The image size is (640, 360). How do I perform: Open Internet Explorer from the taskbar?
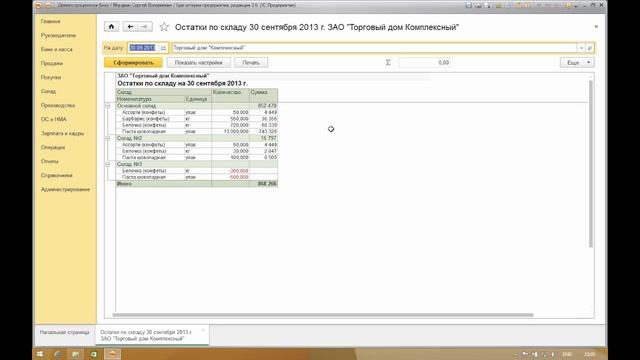coord(58,354)
